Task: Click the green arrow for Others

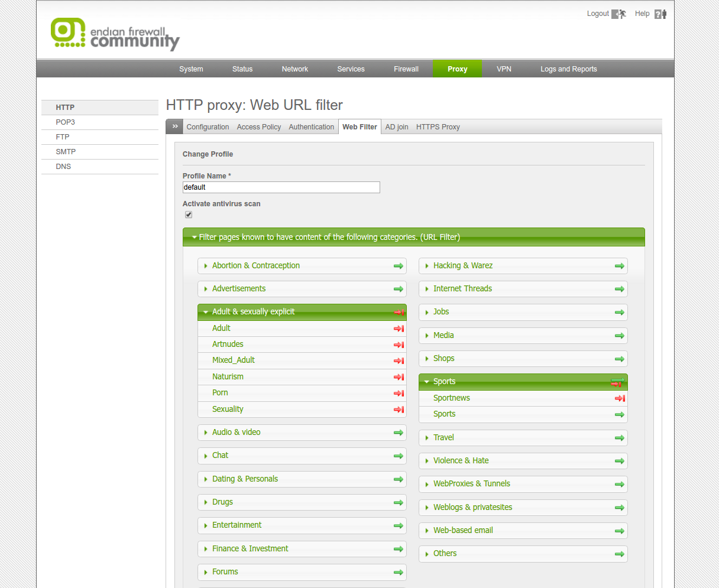Action: coord(620,554)
